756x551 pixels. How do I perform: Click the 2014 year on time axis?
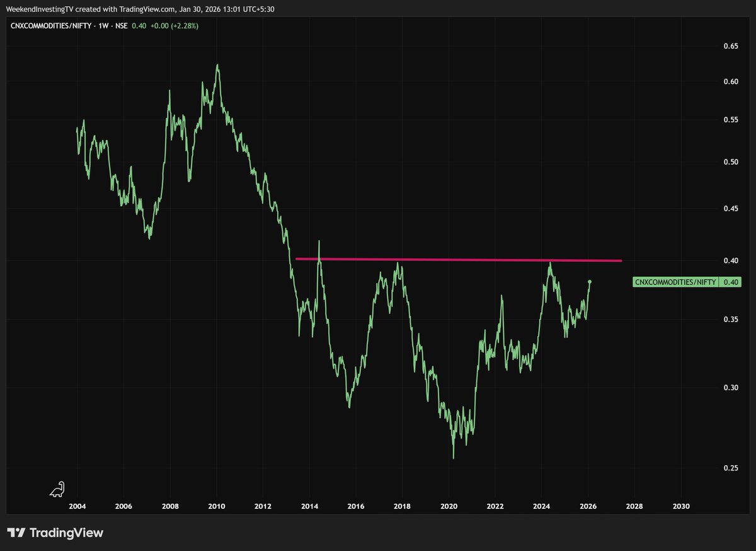coord(309,506)
